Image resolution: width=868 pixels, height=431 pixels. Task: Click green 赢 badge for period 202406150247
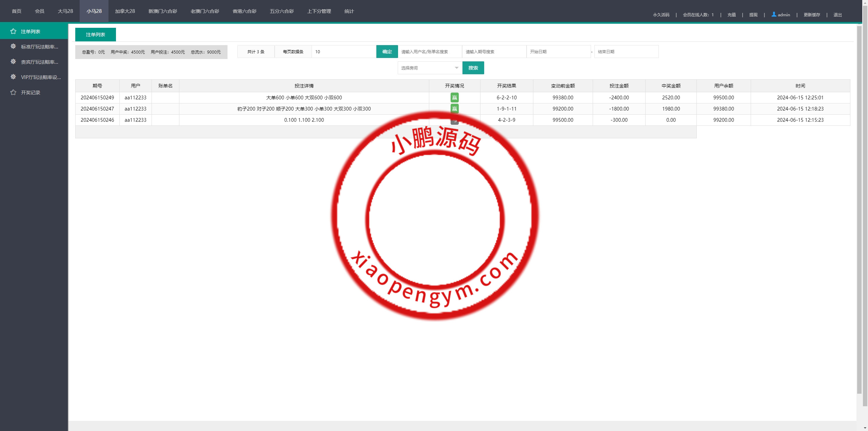click(454, 109)
